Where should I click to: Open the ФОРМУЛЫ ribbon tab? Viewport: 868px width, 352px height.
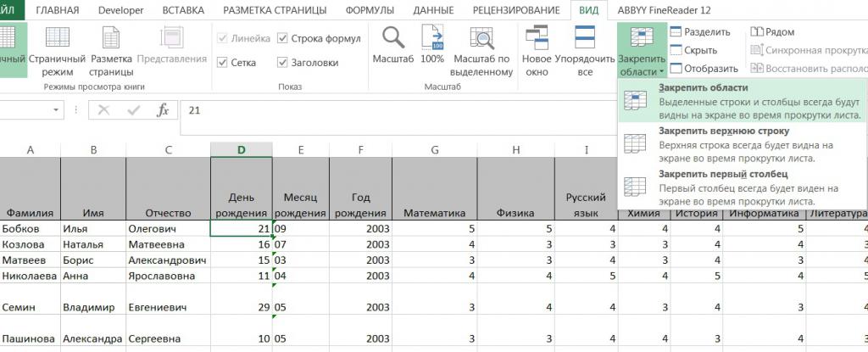(x=370, y=10)
